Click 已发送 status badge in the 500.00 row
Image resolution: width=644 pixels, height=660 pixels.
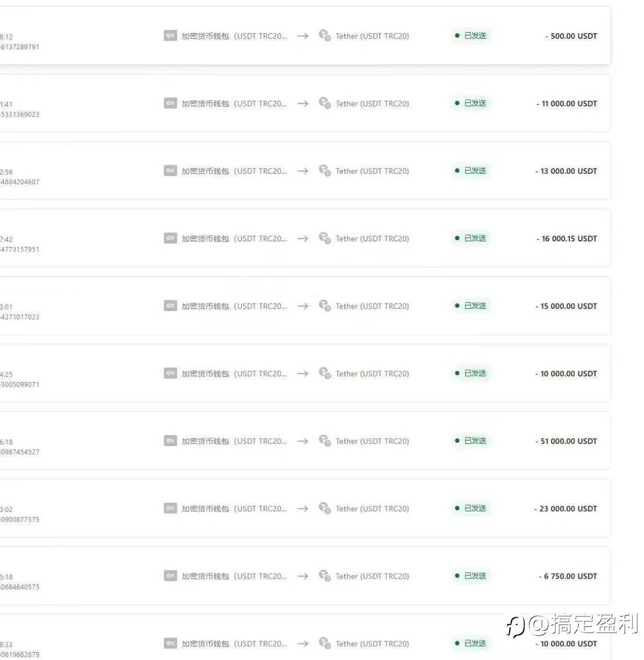click(x=470, y=36)
